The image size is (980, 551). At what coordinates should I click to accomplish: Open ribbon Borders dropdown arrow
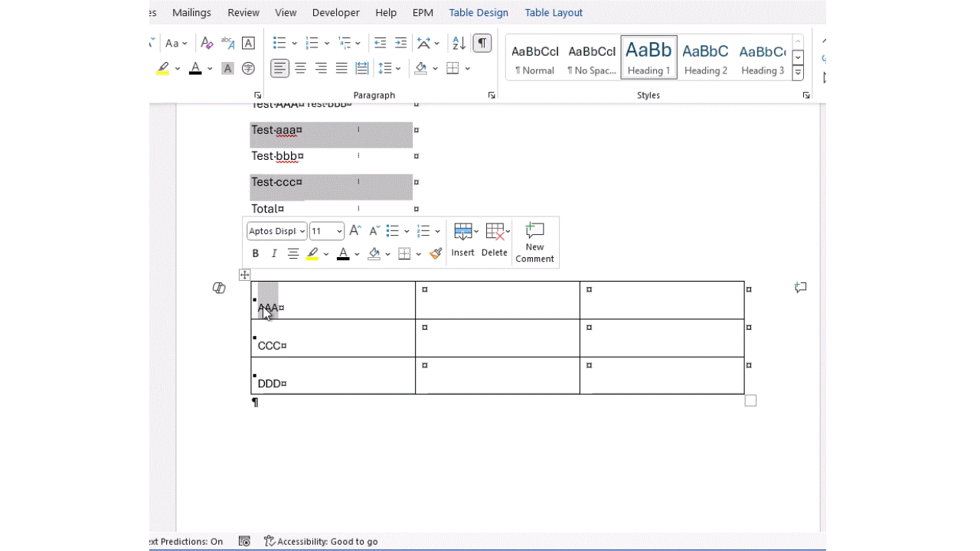pos(468,68)
